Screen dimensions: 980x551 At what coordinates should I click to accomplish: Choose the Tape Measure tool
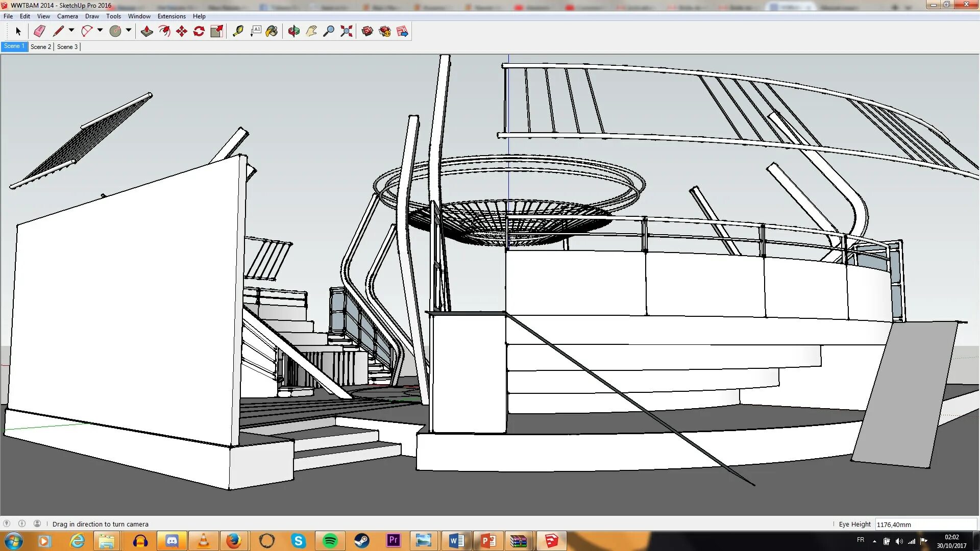pos(238,32)
